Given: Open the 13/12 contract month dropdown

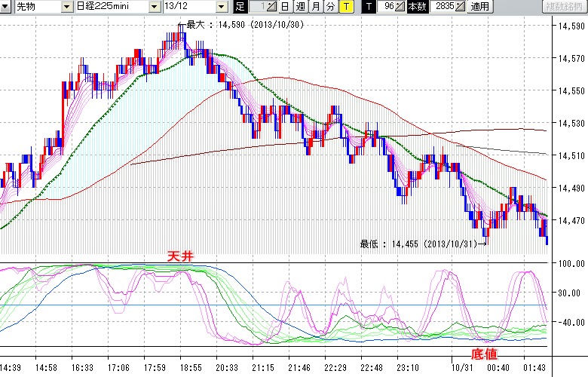Looking at the screenshot, I should (x=221, y=7).
